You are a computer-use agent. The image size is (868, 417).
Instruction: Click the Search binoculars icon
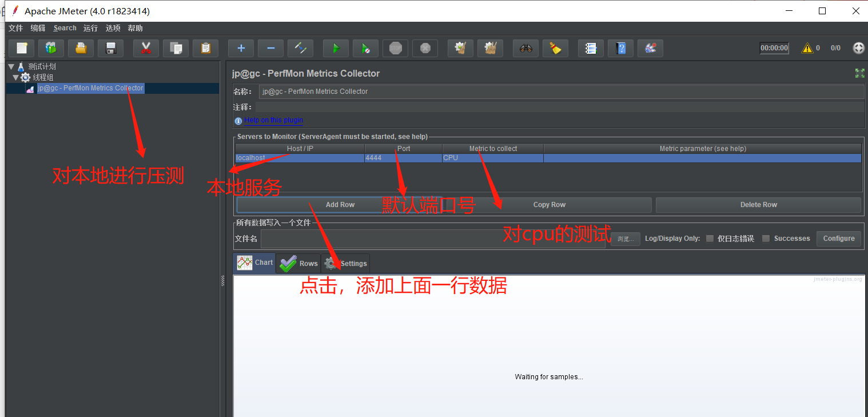(525, 49)
